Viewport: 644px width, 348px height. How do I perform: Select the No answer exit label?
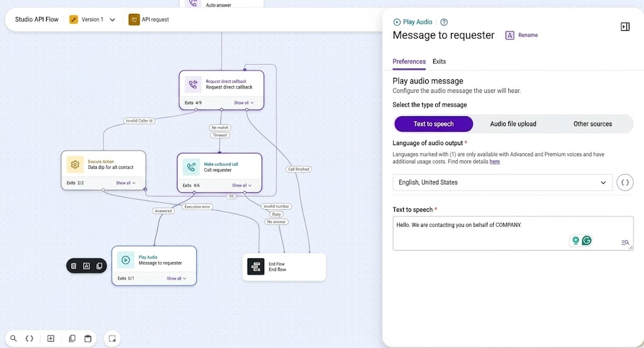(277, 222)
